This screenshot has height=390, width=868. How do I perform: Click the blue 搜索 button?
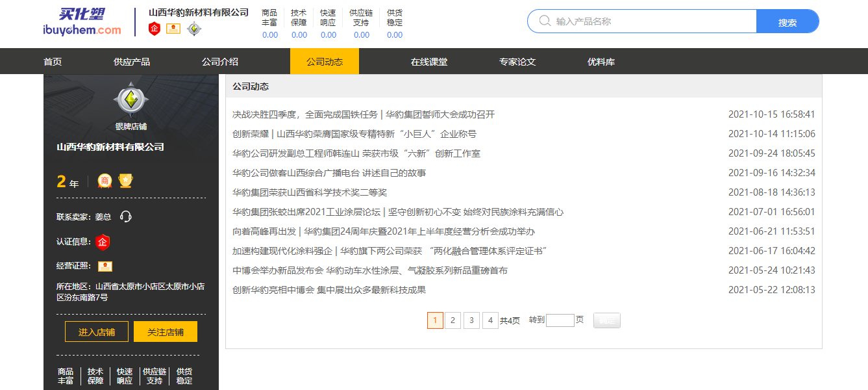[787, 21]
